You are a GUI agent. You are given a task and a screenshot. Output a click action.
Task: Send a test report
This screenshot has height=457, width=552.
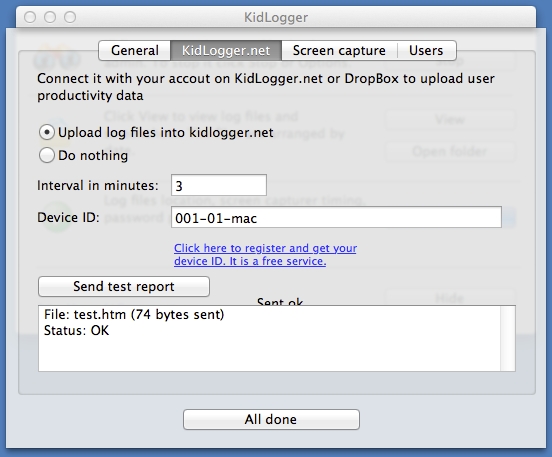[124, 286]
